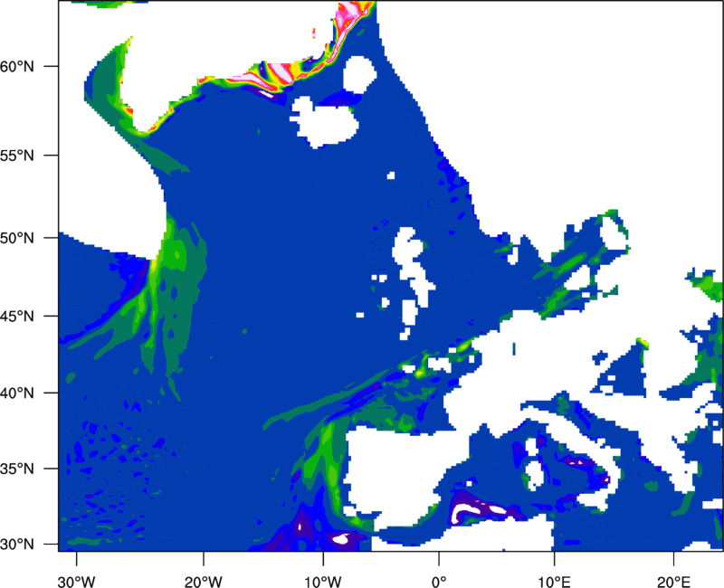Screen dimensions: 724x588
Task: Click the 20°W longitude label
Action: point(204,582)
